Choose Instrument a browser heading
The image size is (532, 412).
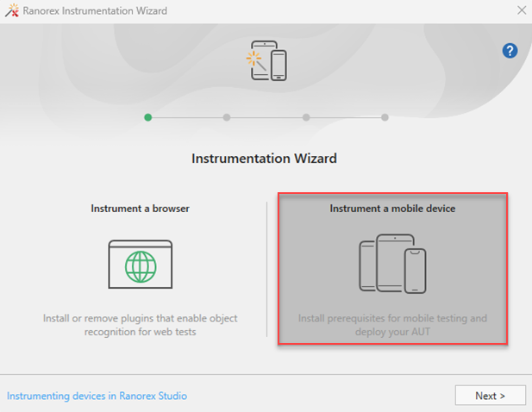[141, 209]
